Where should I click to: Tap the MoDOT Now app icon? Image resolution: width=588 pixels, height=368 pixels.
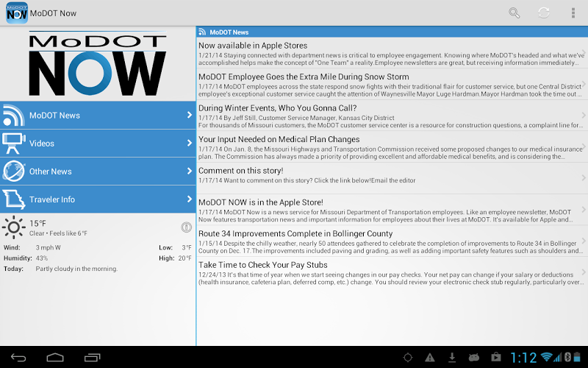pos(17,13)
